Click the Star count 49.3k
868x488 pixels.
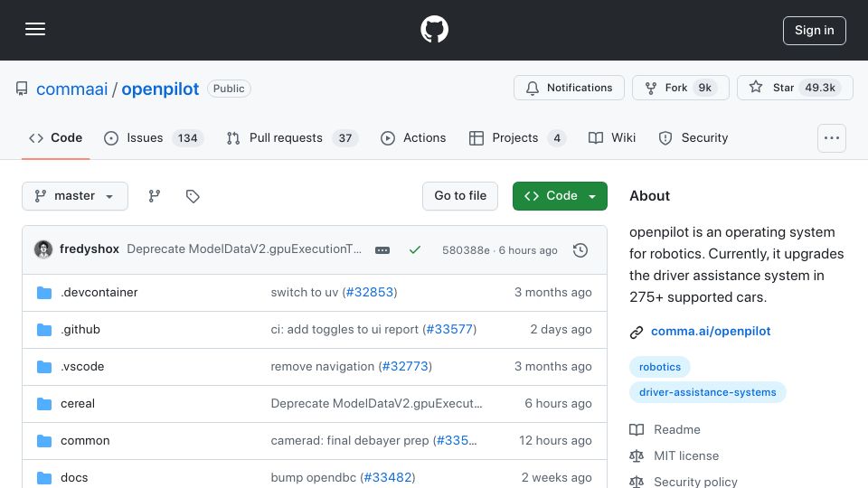pyautogui.click(x=820, y=88)
